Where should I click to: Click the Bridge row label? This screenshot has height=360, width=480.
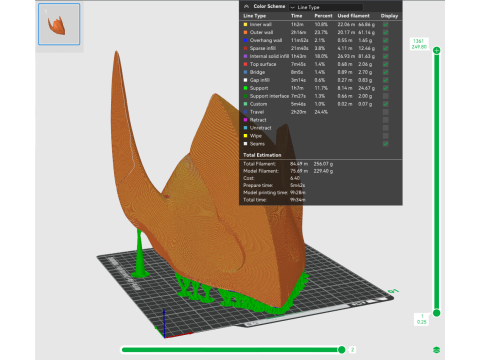257,72
